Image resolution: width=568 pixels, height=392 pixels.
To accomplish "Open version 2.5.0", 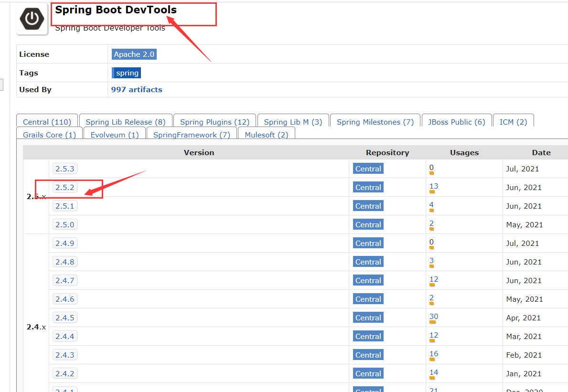I will [65, 224].
